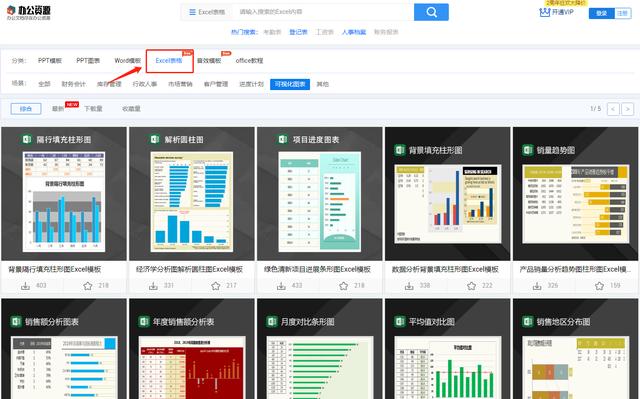Open the 月度对比条形图 template thumbnail
Image resolution: width=640 pixels, height=399 pixels.
tap(320, 349)
